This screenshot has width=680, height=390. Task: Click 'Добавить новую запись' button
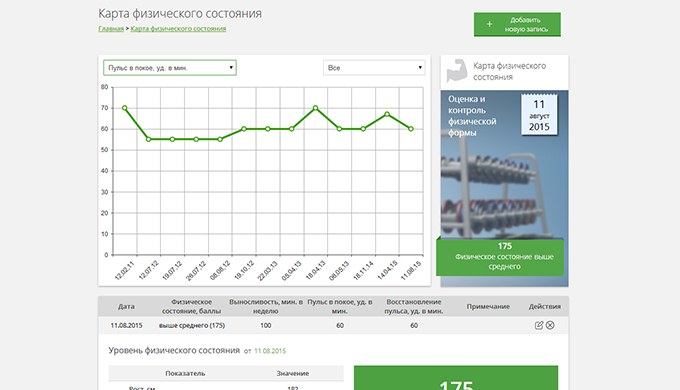pyautogui.click(x=517, y=24)
